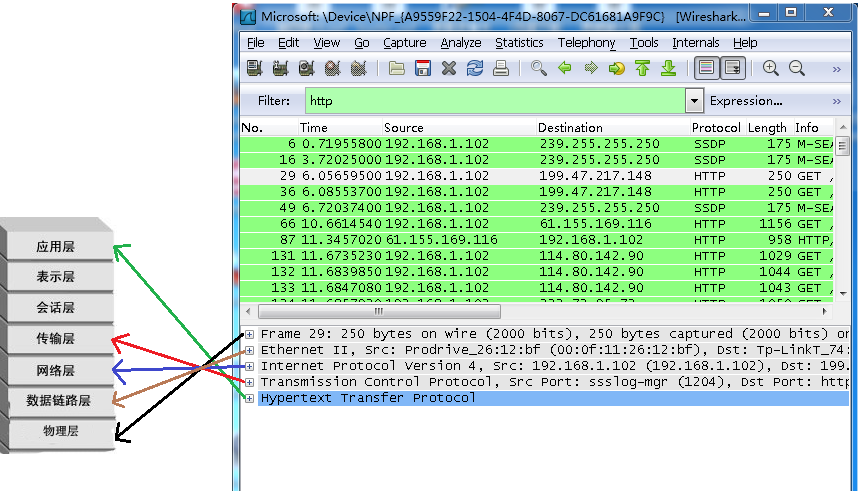Image resolution: width=858 pixels, height=493 pixels.
Task: Open a capture file folder icon
Action: coord(397,68)
